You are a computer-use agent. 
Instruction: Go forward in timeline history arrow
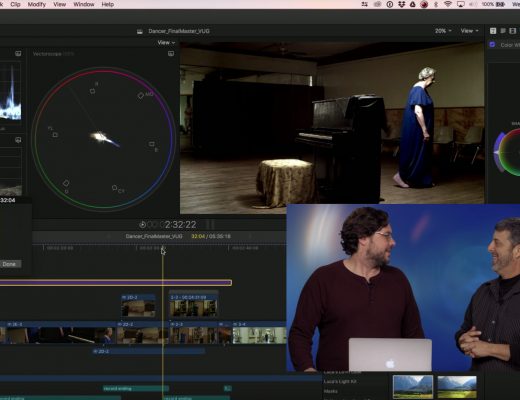pos(250,236)
